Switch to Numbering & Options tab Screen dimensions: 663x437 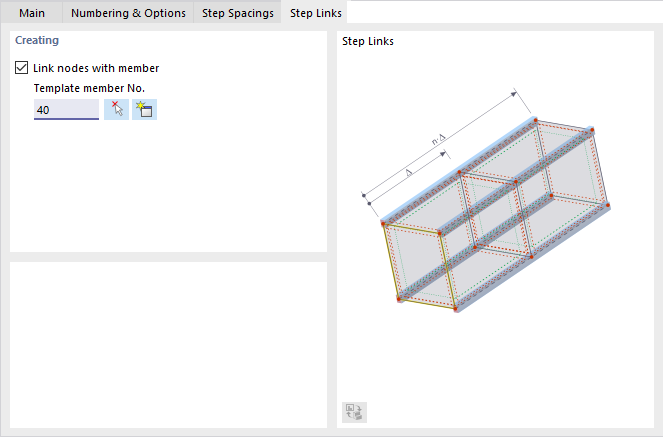128,13
